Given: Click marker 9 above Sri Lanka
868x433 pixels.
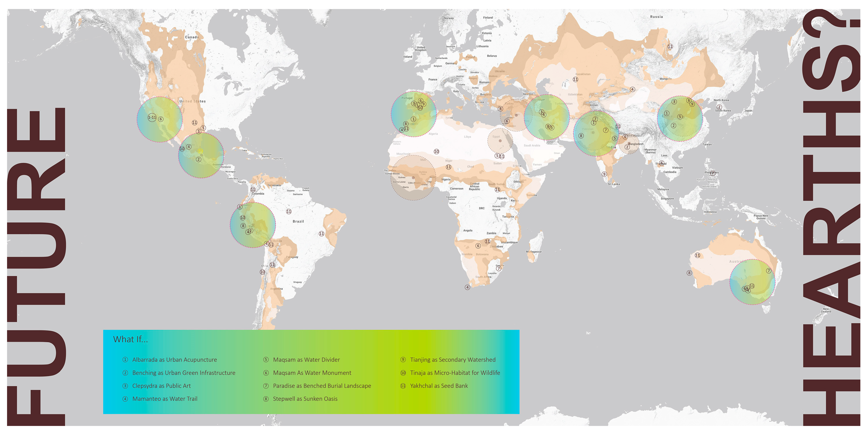Looking at the screenshot, I should (604, 174).
